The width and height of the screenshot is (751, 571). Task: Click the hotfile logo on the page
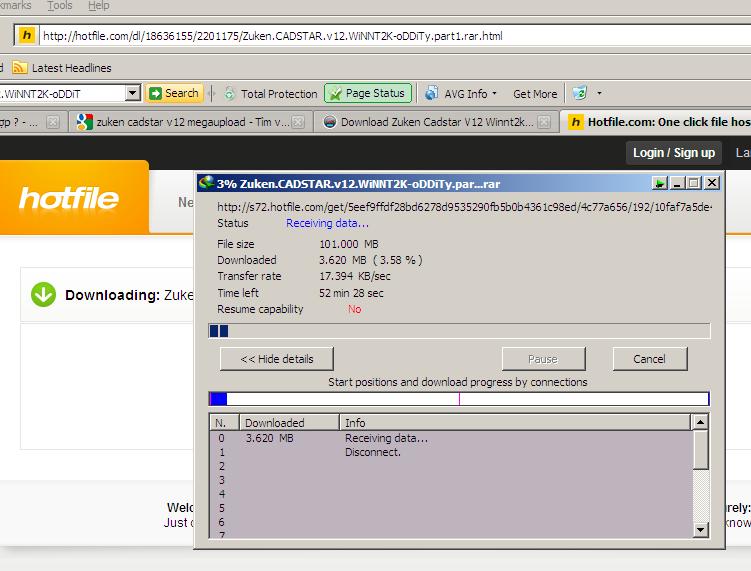coord(68,198)
